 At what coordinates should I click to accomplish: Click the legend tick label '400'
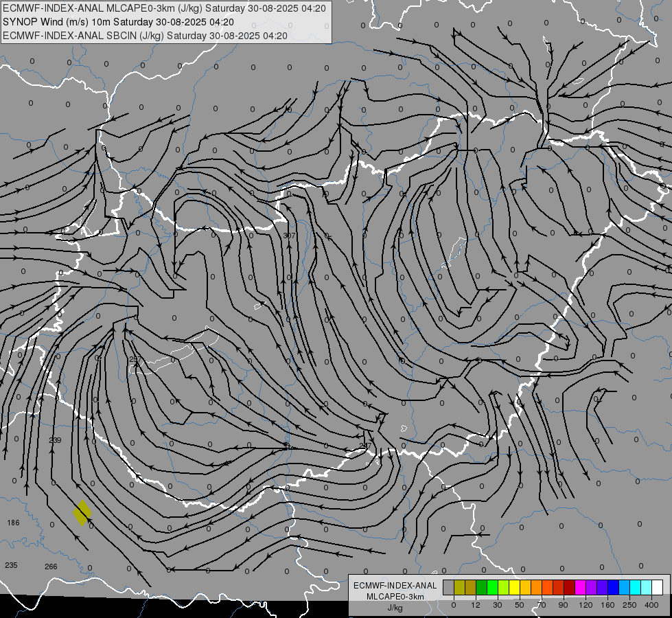(651, 605)
